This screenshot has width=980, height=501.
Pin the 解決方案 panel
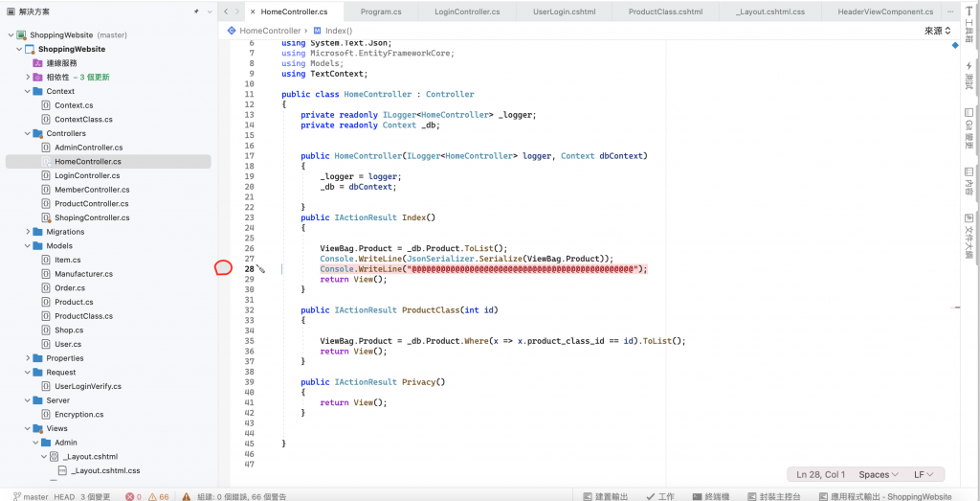tap(196, 11)
